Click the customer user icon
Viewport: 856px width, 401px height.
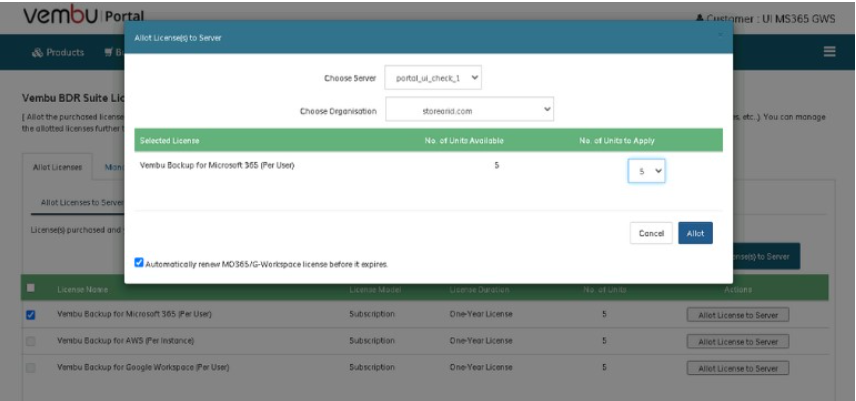pyautogui.click(x=700, y=19)
